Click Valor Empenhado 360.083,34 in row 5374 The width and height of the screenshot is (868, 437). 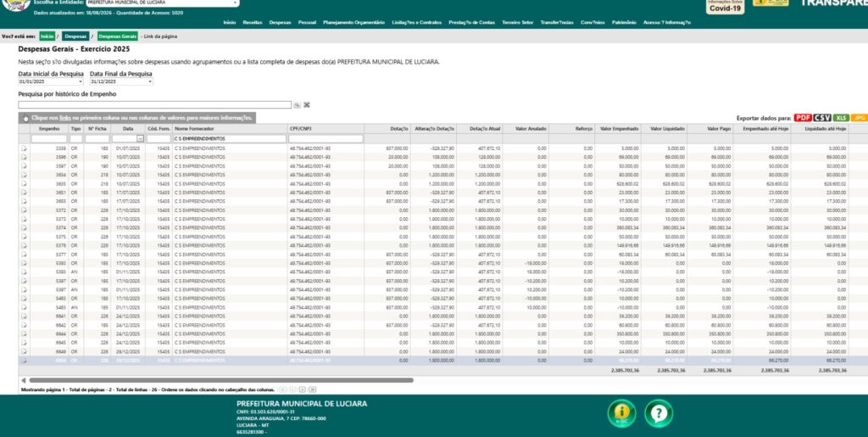point(627,228)
